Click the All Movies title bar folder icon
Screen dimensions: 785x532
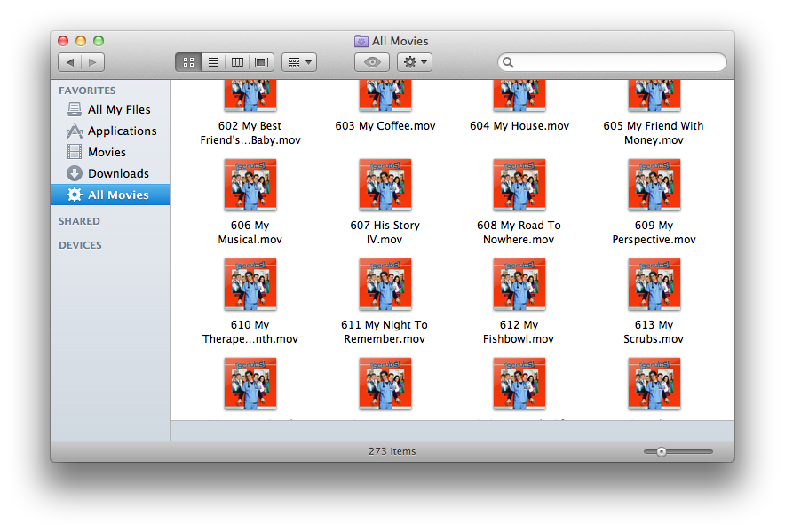click(x=361, y=41)
